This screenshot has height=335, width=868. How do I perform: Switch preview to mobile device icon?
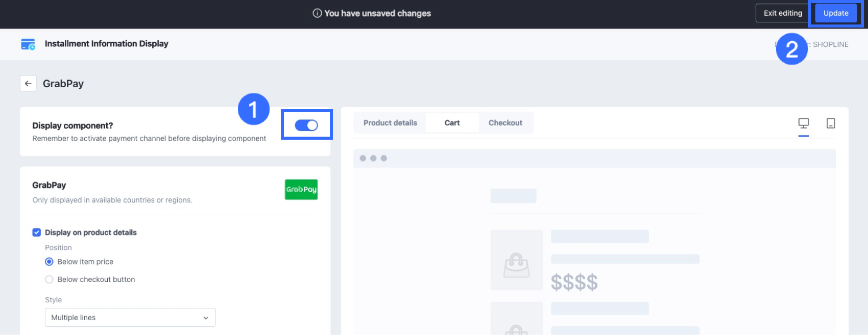[x=831, y=123]
